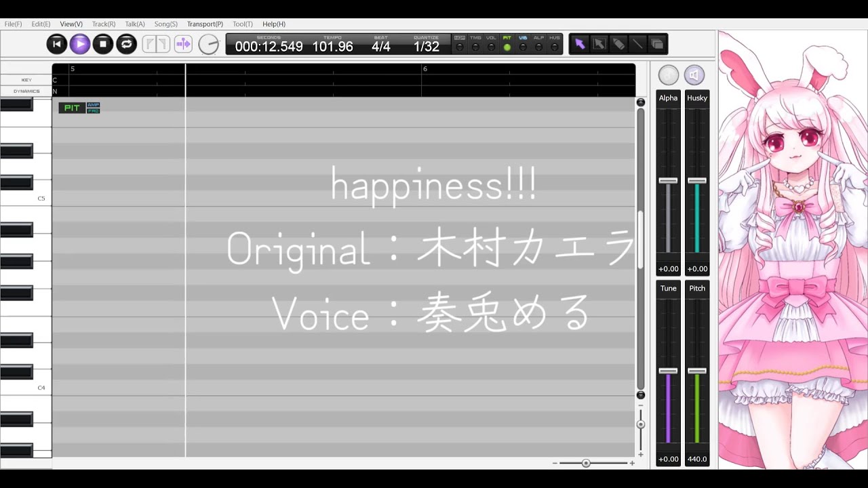868x488 pixels.
Task: Click the small AMP label beside PIT badge
Action: click(x=93, y=105)
